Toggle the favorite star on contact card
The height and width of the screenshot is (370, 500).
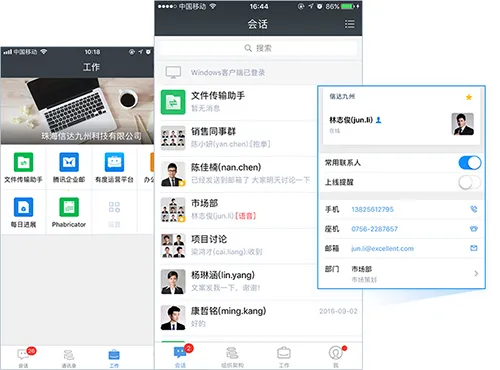(469, 97)
